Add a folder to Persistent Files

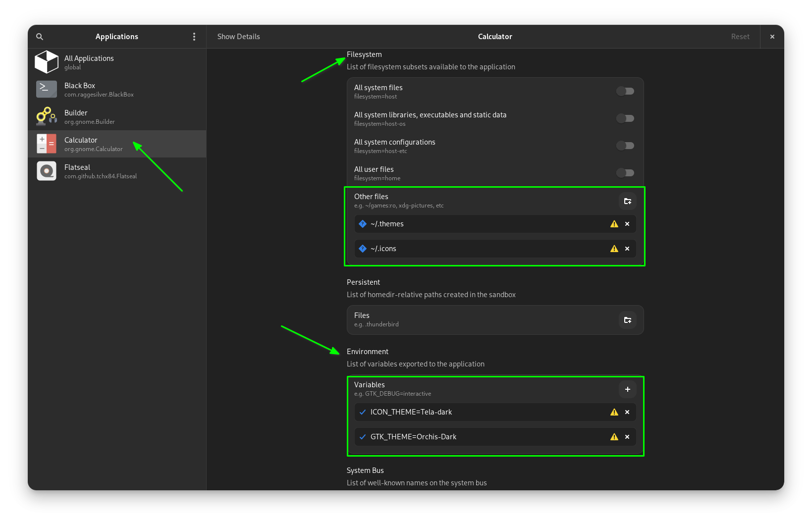click(x=628, y=320)
